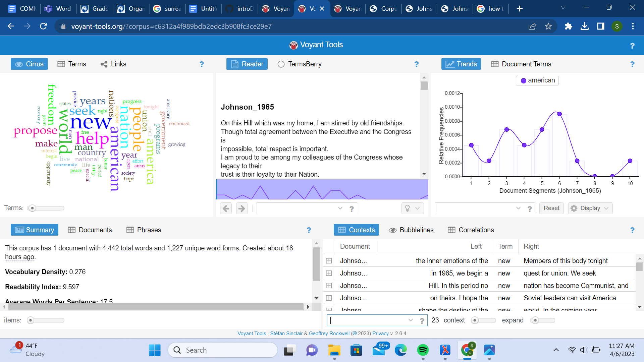Image resolution: width=644 pixels, height=362 pixels.
Task: Go to previous page in Reader
Action: coord(226,208)
